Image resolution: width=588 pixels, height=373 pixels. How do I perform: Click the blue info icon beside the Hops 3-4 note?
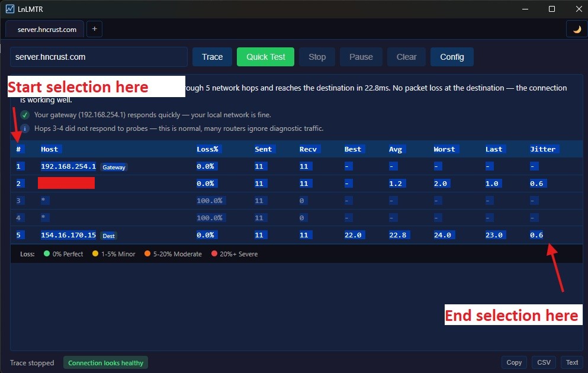coord(25,128)
